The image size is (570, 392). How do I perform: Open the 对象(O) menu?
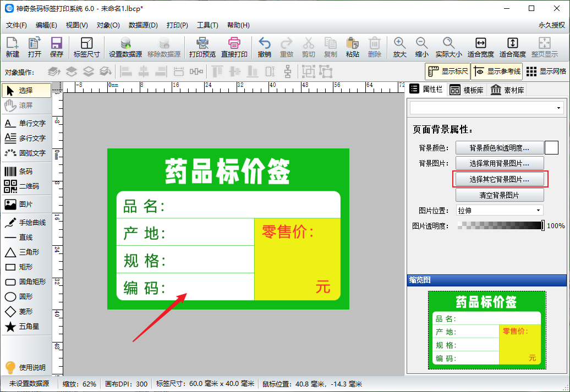tap(108, 25)
